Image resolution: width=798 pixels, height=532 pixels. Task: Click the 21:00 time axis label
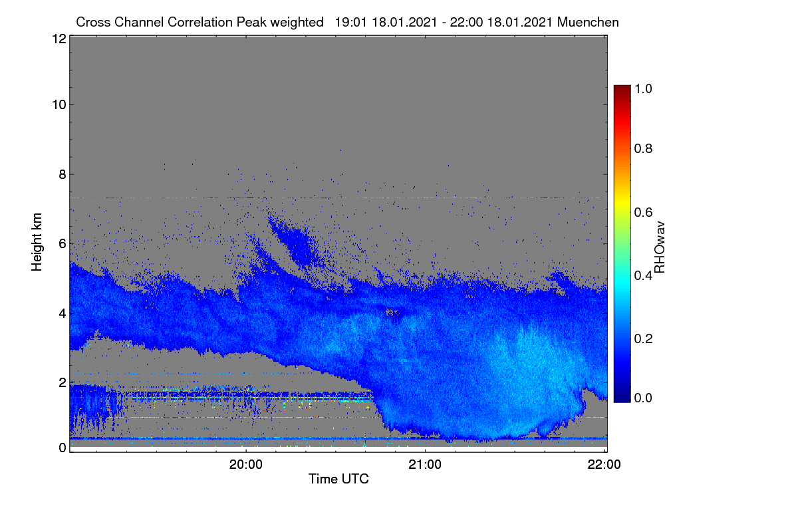click(426, 465)
